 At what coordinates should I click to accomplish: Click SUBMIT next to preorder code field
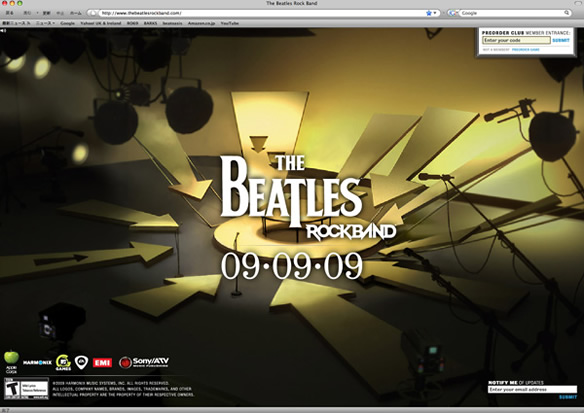point(561,40)
